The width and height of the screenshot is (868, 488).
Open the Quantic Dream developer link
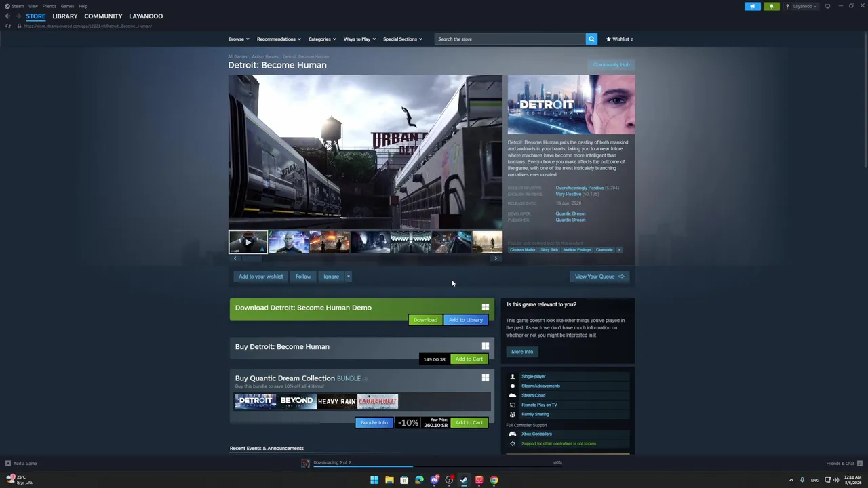pos(570,213)
